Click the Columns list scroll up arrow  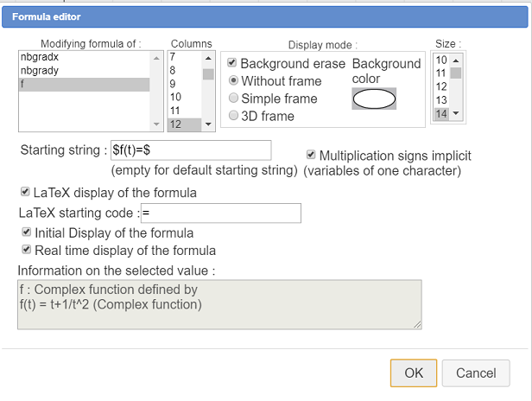pyautogui.click(x=208, y=58)
